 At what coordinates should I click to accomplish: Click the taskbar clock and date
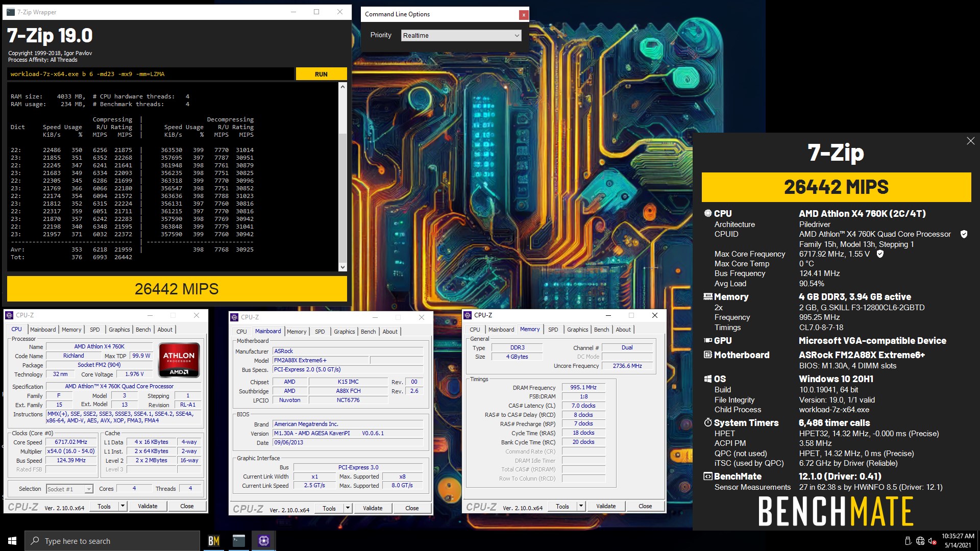click(958, 541)
